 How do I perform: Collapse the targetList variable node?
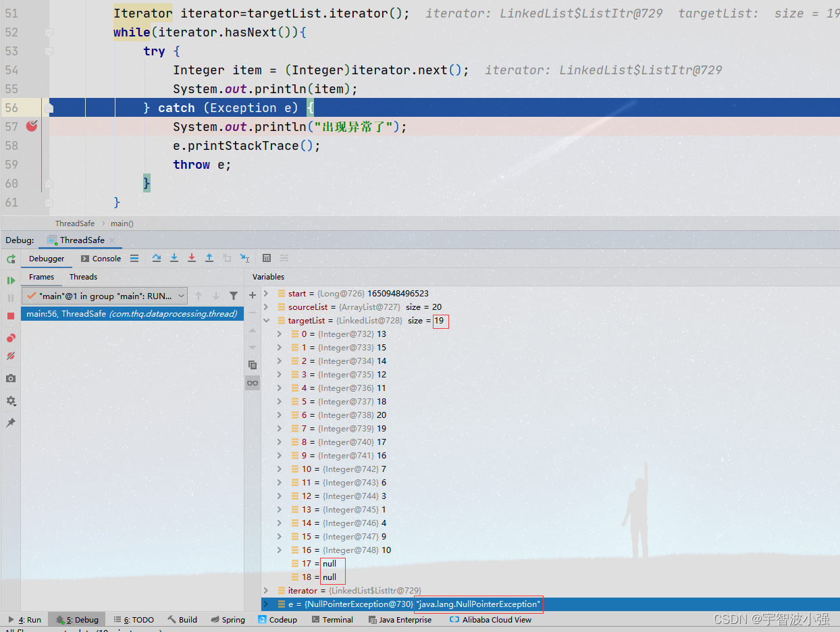(266, 320)
